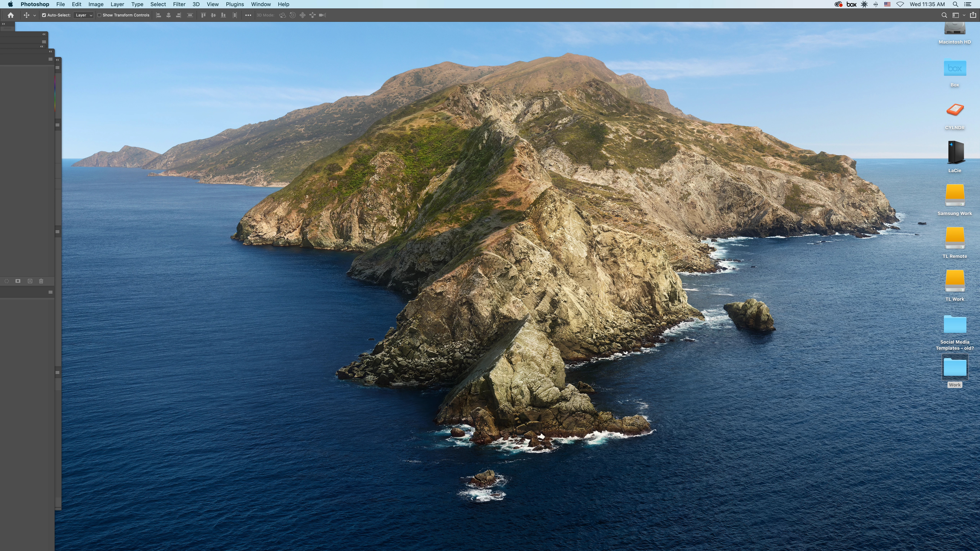Select the Move tool icon
Viewport: 980px width, 551px height.
[x=26, y=15]
